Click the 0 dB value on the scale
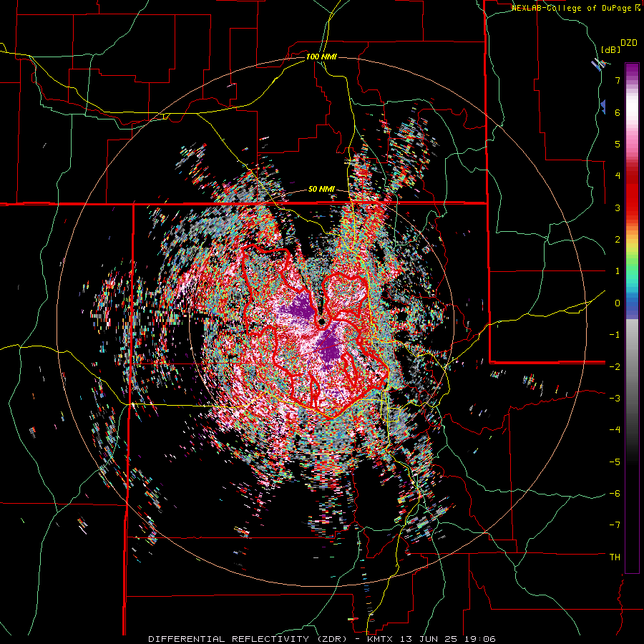 (x=618, y=303)
